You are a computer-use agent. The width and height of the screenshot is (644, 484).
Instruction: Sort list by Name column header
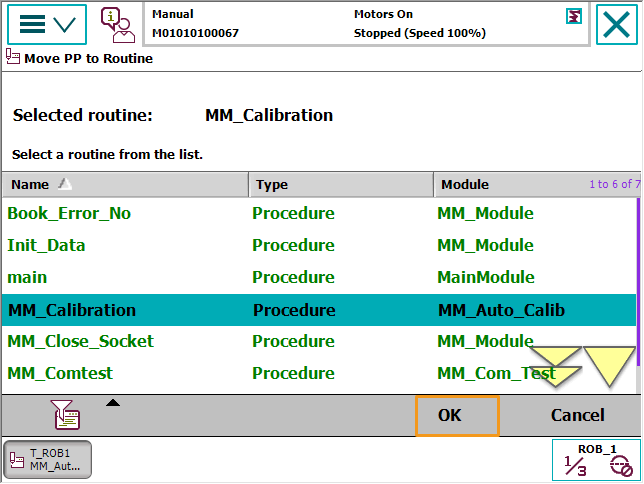point(125,184)
